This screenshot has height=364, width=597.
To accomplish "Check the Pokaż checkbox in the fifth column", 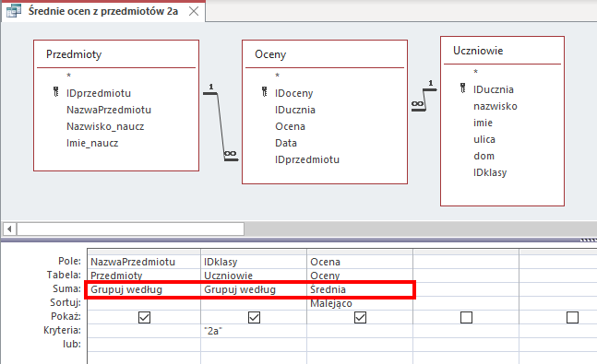I will pos(572,317).
